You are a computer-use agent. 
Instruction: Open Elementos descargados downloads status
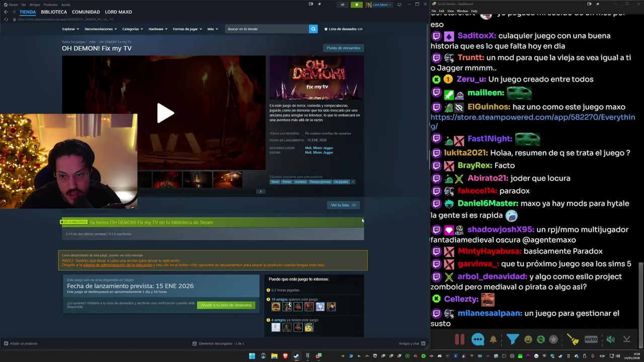point(218,343)
